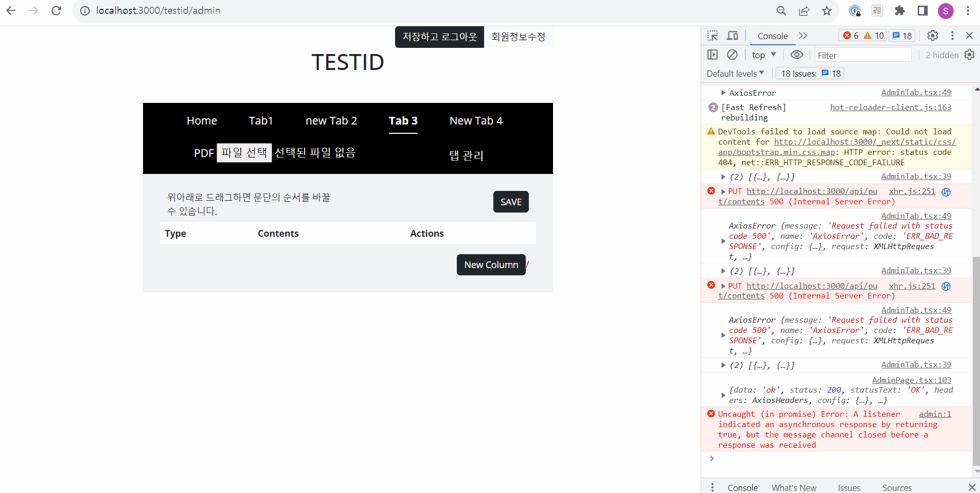Open the Default levels dropdown
Image resolution: width=980 pixels, height=493 pixels.
tap(735, 74)
